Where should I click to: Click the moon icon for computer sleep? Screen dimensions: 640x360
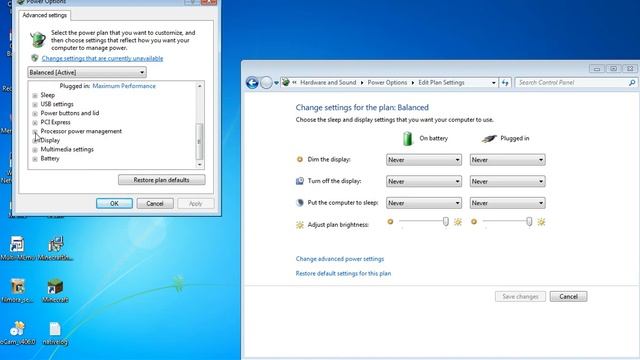[300, 202]
